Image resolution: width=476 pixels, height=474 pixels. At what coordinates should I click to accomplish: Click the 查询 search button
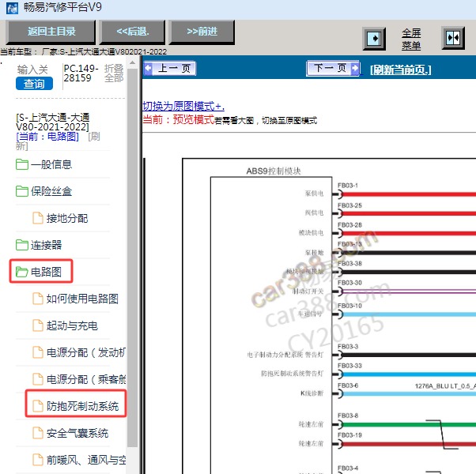(34, 84)
